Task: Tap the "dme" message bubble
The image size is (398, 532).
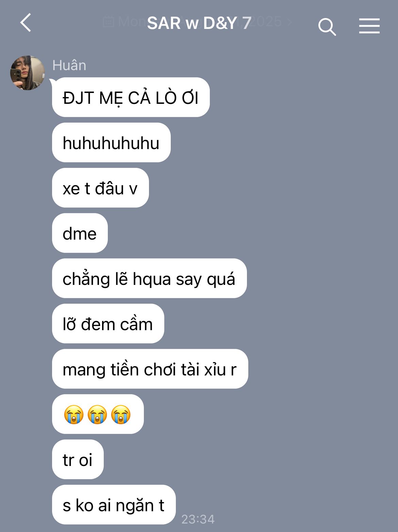Action: click(x=80, y=233)
